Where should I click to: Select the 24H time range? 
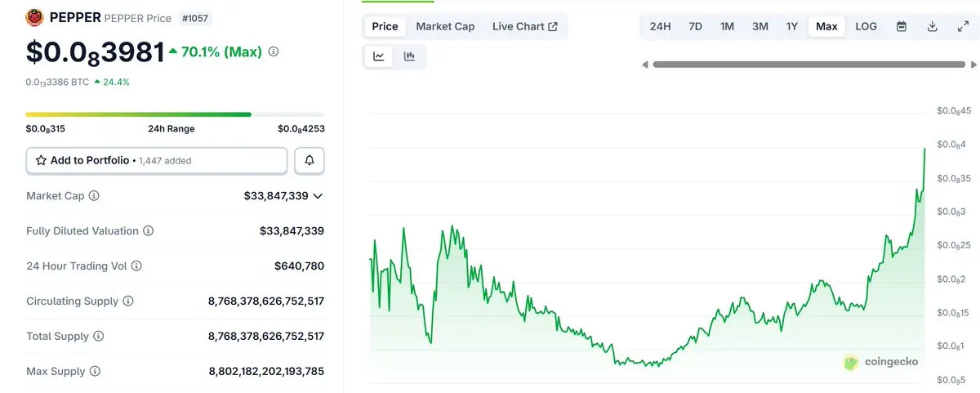pyautogui.click(x=660, y=26)
